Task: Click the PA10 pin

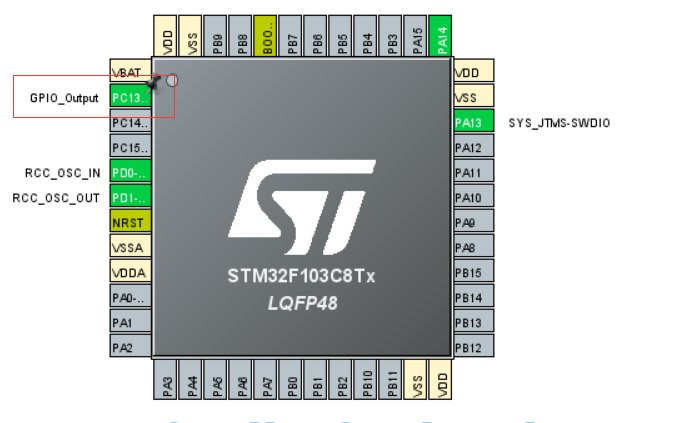Action: point(474,198)
